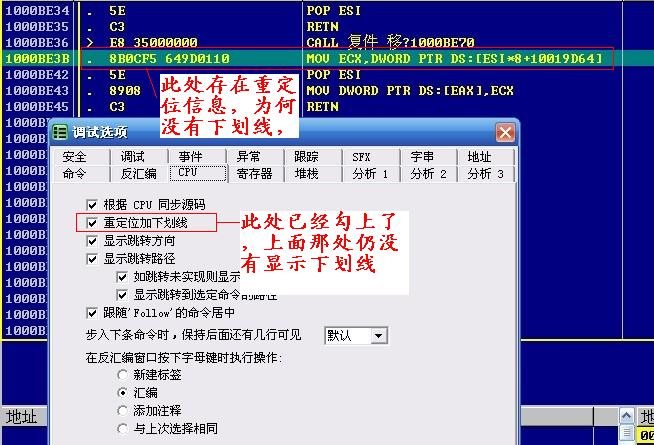The image size is (654, 445).
Task: Open the 调试 tab
Action: [139, 157]
